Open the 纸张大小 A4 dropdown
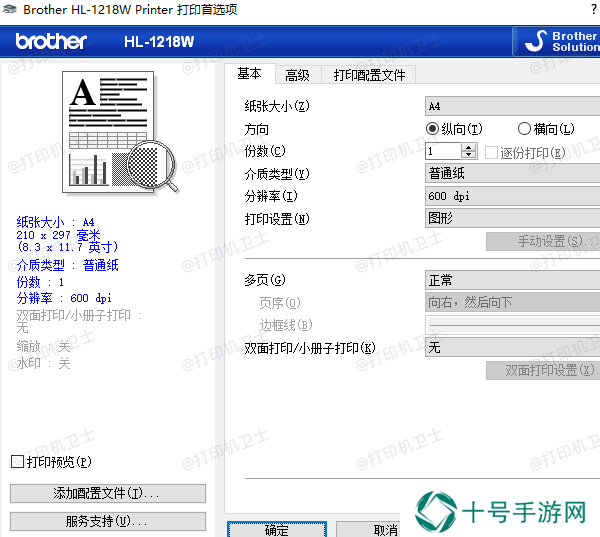This screenshot has height=537, width=600. (512, 106)
